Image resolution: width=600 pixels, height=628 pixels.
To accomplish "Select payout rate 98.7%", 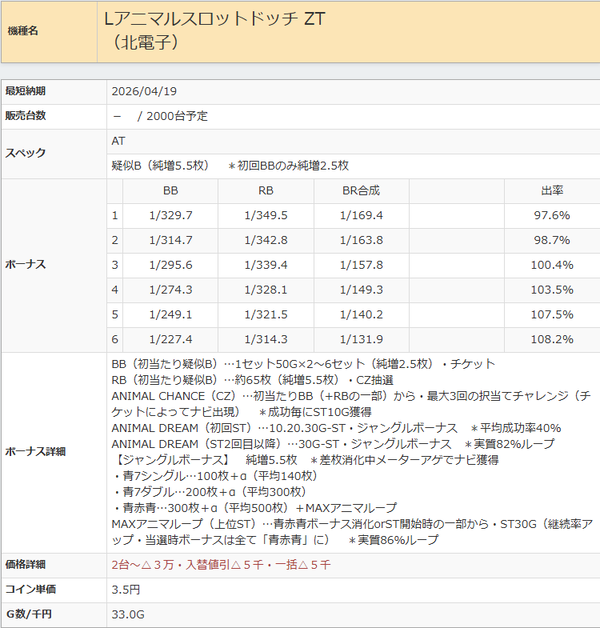I will (552, 240).
